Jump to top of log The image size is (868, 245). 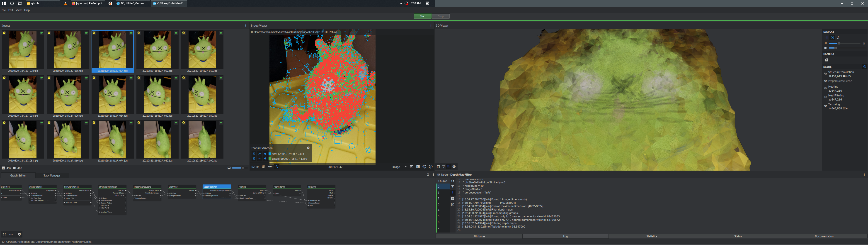(x=453, y=187)
